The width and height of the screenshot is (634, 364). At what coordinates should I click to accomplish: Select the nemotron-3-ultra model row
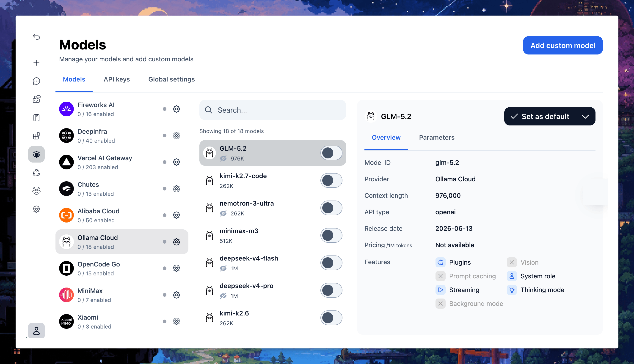273,208
